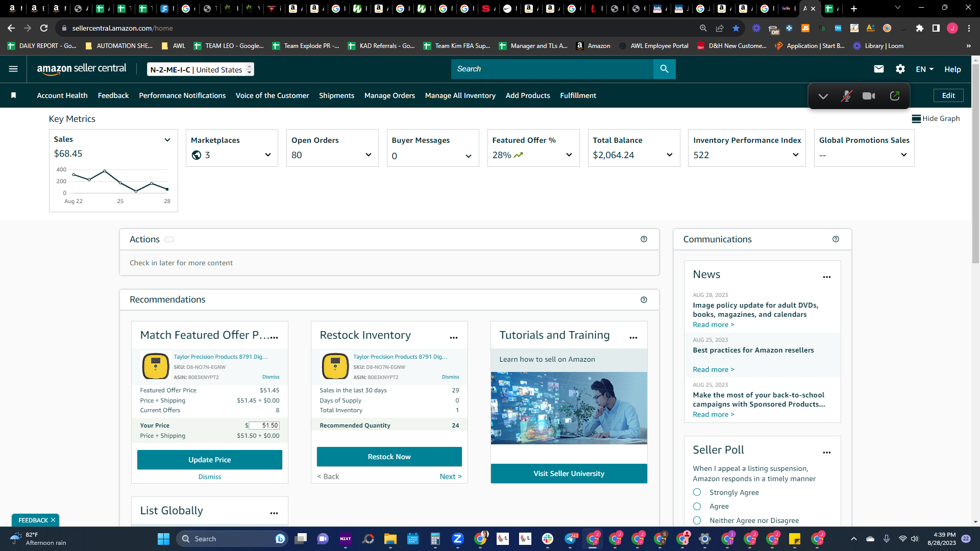Select the Agree radio option
Image resolution: width=980 pixels, height=551 pixels.
697,506
